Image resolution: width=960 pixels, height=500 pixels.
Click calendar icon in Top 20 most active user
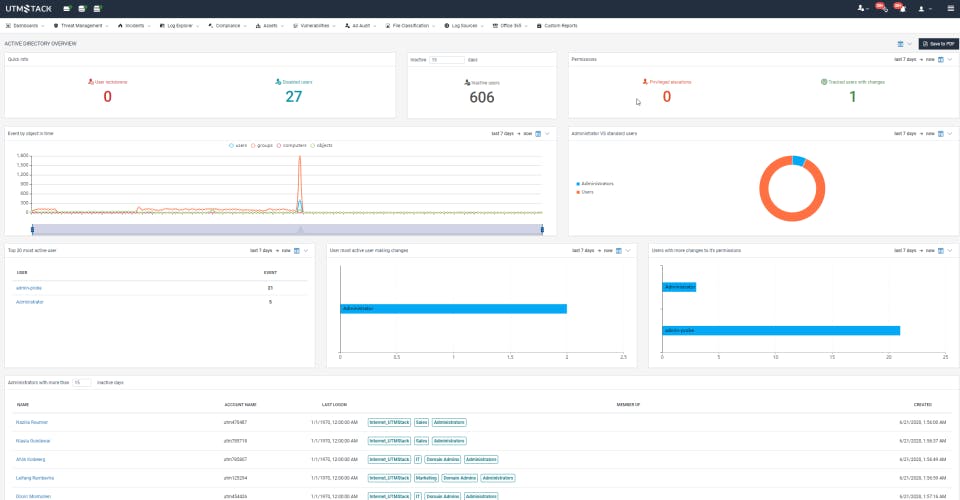click(297, 250)
